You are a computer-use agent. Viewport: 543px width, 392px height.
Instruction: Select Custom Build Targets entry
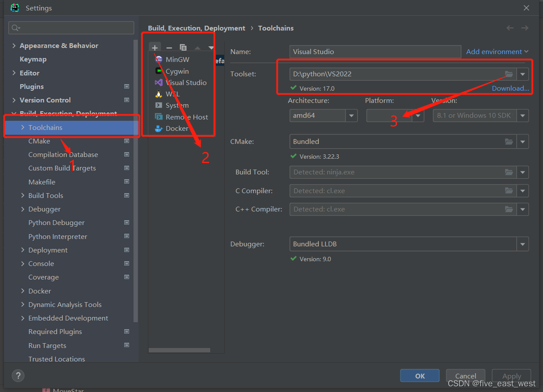[62, 168]
